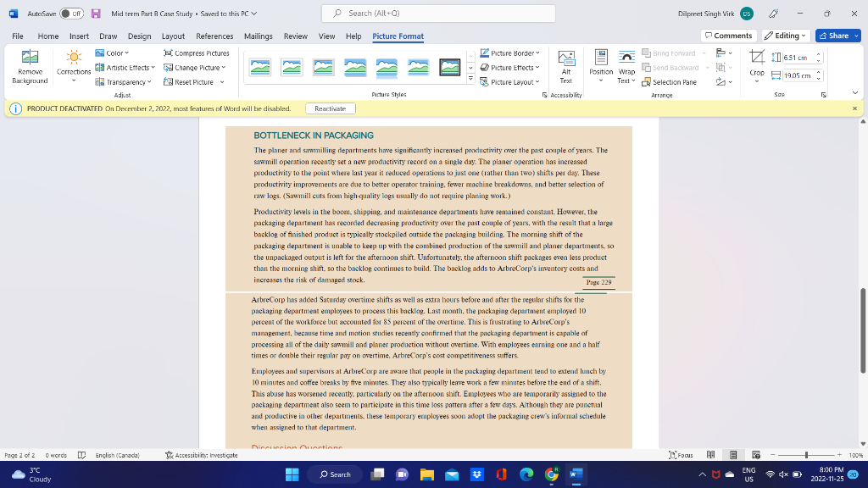Click the English (Canada) language indicator

click(x=117, y=455)
